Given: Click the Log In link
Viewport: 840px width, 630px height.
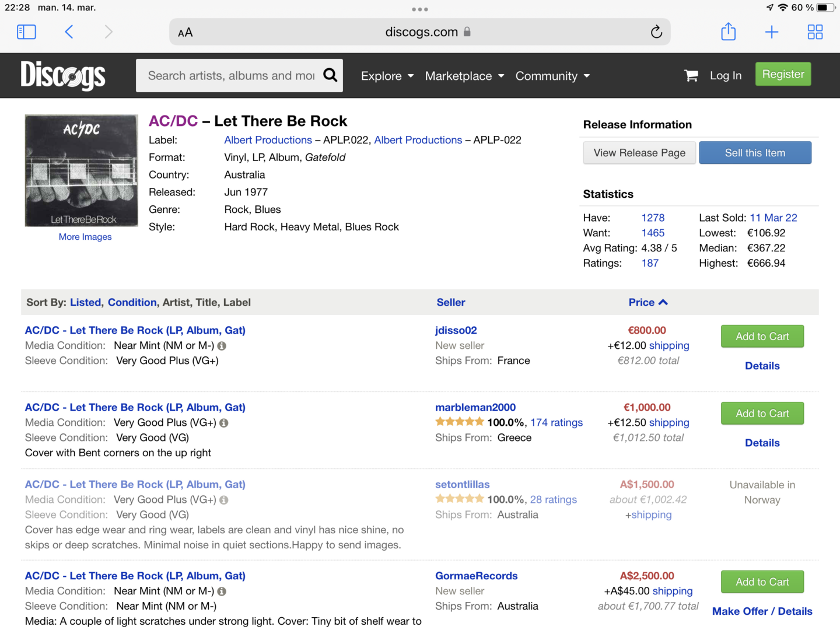Looking at the screenshot, I should [726, 76].
